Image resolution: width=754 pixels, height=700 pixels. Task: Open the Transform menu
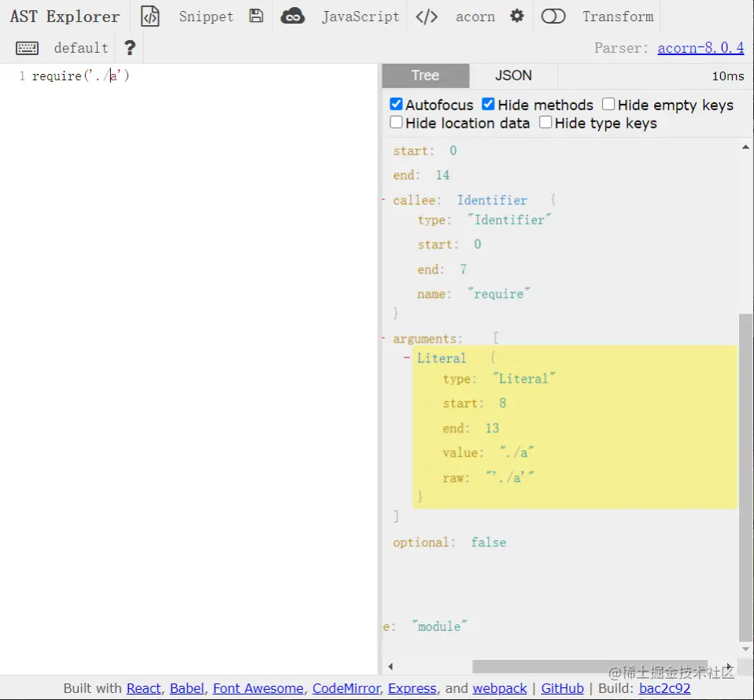pos(618,17)
